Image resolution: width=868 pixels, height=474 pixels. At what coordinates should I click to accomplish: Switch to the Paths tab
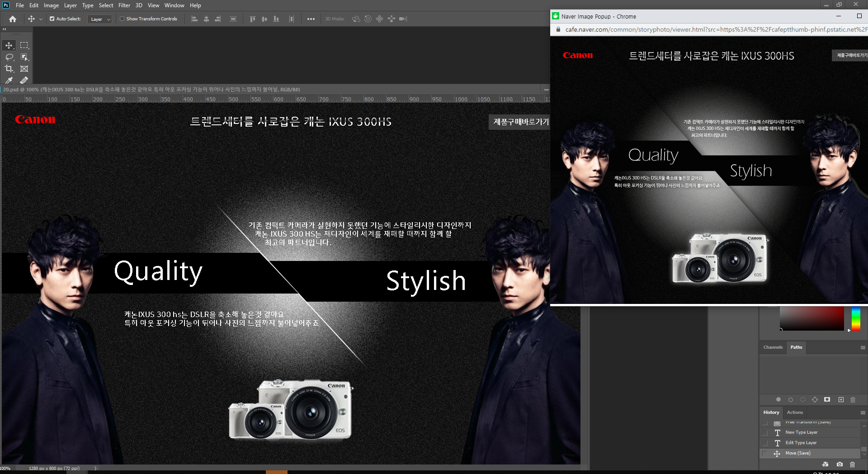797,347
